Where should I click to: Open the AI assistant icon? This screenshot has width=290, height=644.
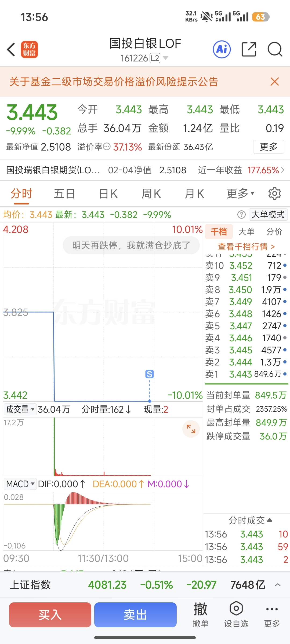222,50
